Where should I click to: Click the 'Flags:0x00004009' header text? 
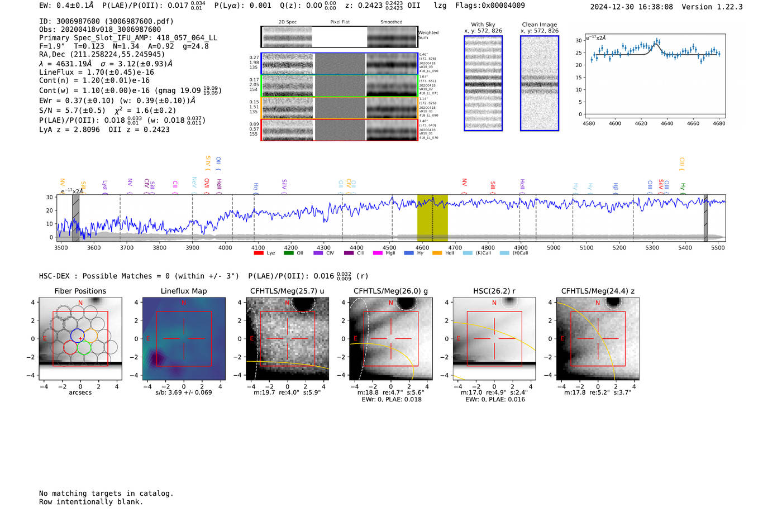tap(490, 6)
